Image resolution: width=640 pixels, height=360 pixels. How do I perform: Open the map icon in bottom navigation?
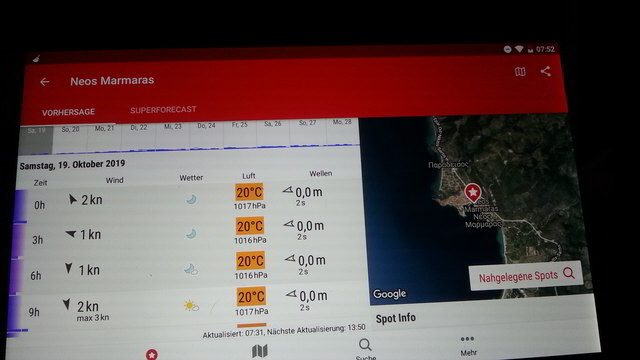(x=260, y=351)
